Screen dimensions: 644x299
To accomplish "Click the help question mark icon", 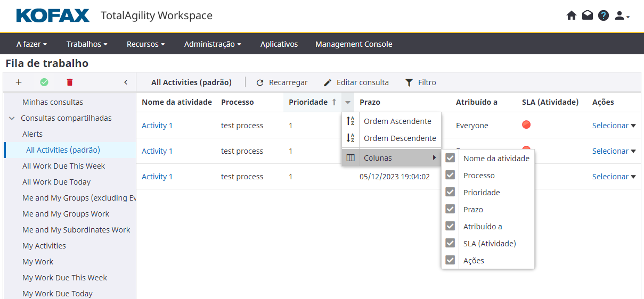I will (x=603, y=15).
